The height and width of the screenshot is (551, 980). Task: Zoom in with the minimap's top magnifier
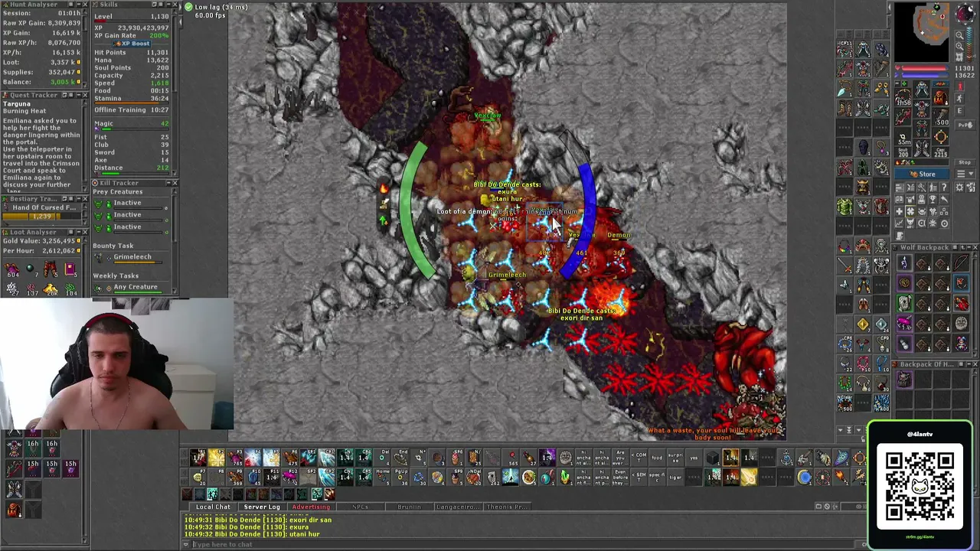point(961,35)
